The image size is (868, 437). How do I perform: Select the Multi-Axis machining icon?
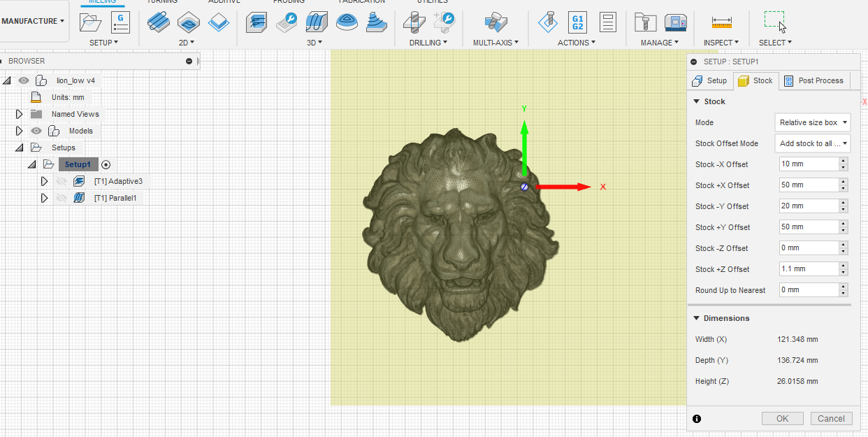pos(495,22)
